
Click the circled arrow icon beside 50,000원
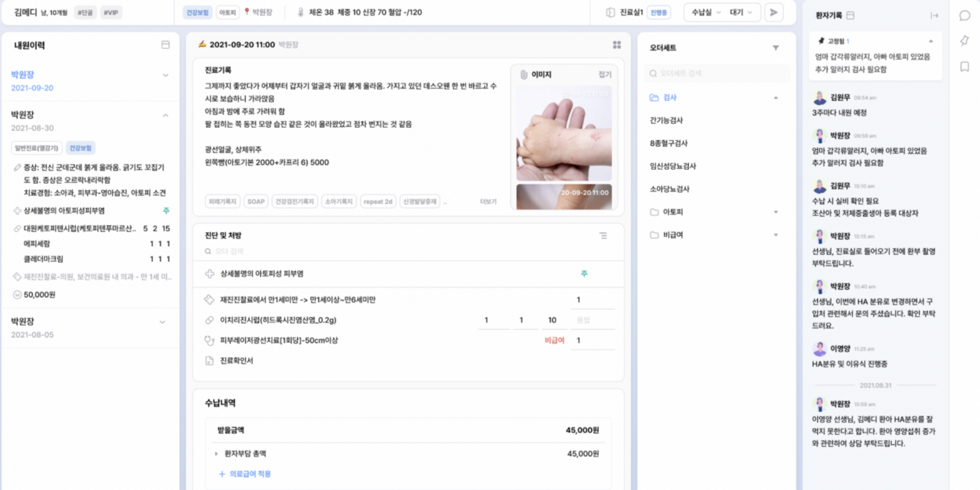[x=17, y=295]
